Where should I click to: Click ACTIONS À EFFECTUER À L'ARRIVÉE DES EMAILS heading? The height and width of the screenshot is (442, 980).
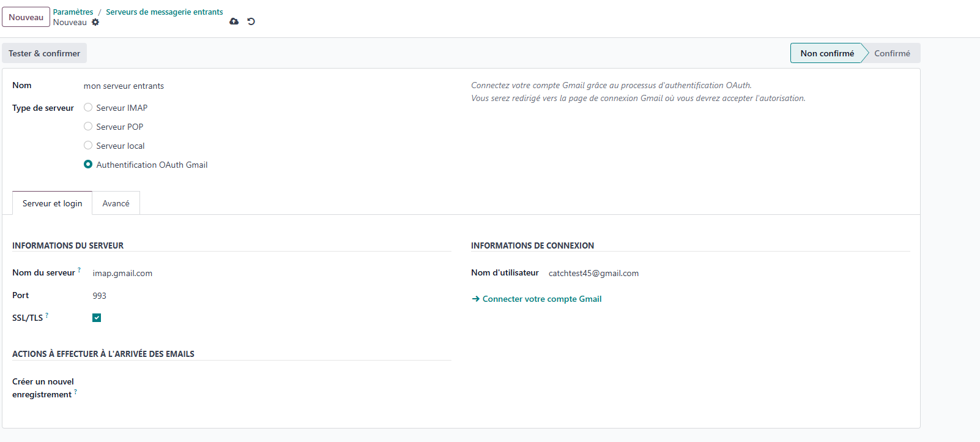(x=103, y=354)
